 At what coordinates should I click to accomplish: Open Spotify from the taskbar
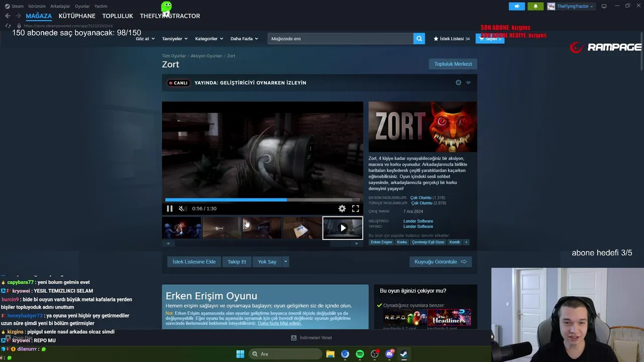point(360,354)
